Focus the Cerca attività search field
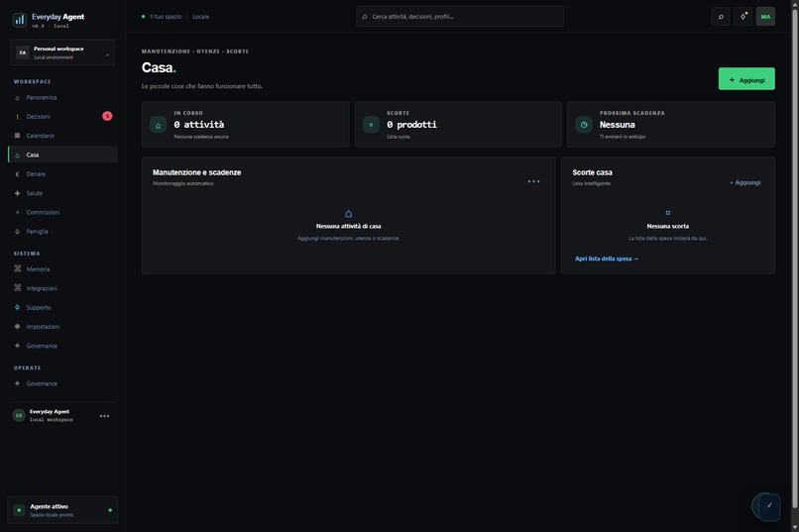Screen dimensions: 799x532 point(460,17)
